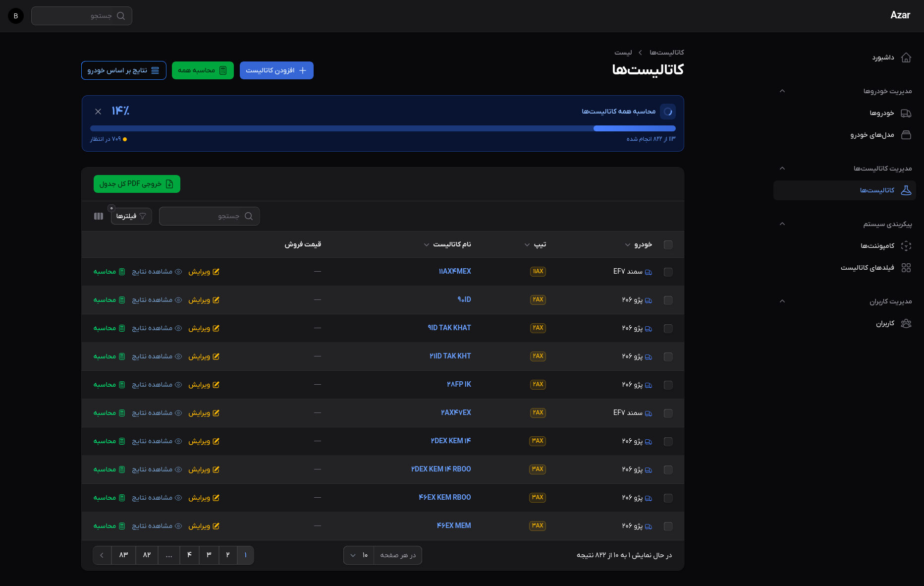
Task: Collapse the مدیریت خودروها sidebar section
Action: pyautogui.click(x=782, y=91)
